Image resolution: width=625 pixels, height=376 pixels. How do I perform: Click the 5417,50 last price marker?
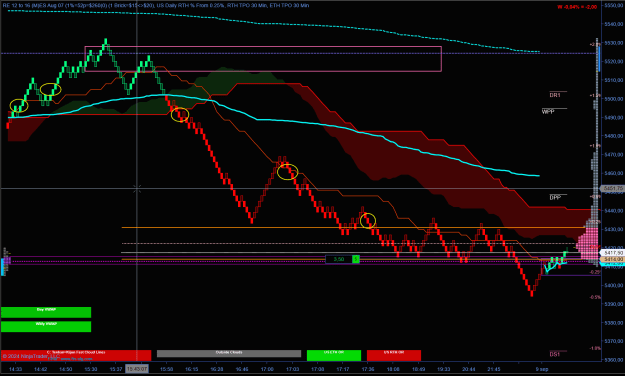(x=613, y=253)
